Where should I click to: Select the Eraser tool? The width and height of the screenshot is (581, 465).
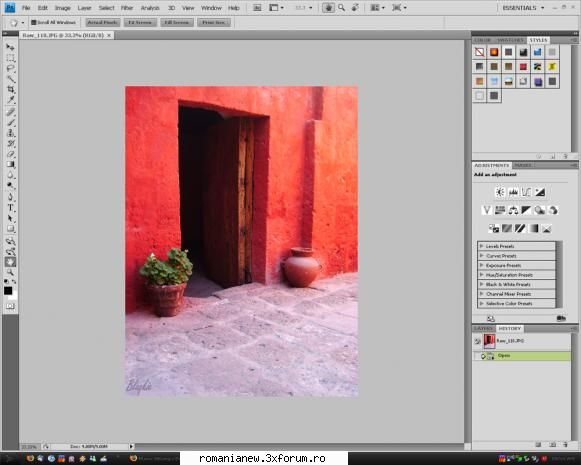pyautogui.click(x=10, y=154)
